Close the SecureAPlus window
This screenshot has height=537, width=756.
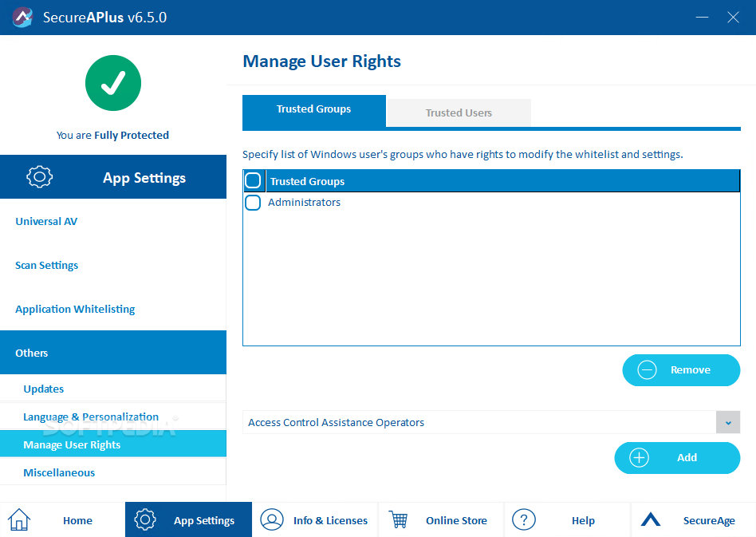[x=734, y=18]
